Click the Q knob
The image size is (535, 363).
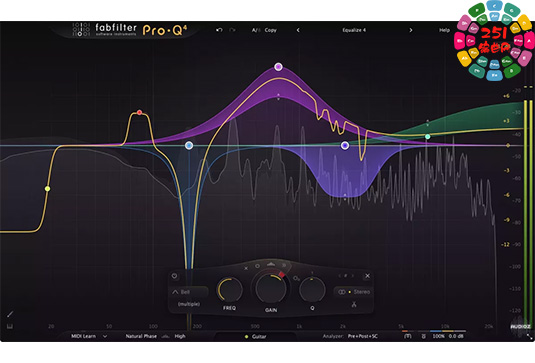click(x=312, y=290)
